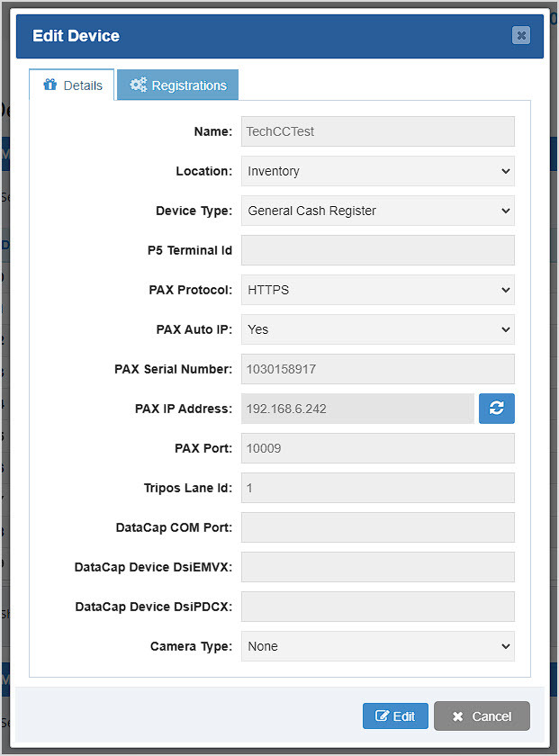This screenshot has width=559, height=756.
Task: Switch to the Registrations tab
Action: [177, 85]
